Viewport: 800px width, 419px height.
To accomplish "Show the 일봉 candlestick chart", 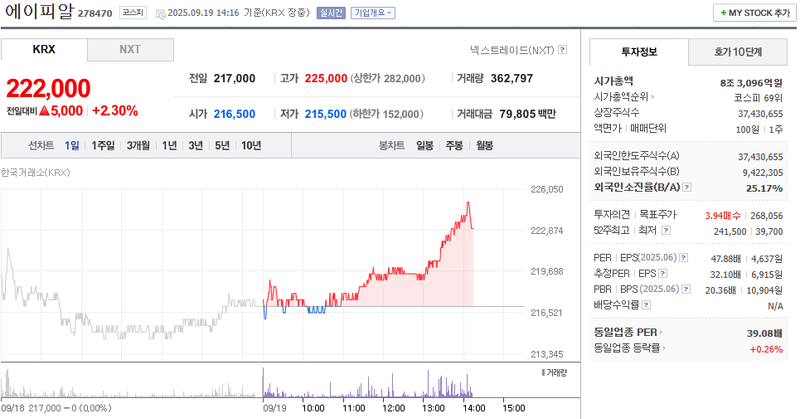I will [x=425, y=145].
